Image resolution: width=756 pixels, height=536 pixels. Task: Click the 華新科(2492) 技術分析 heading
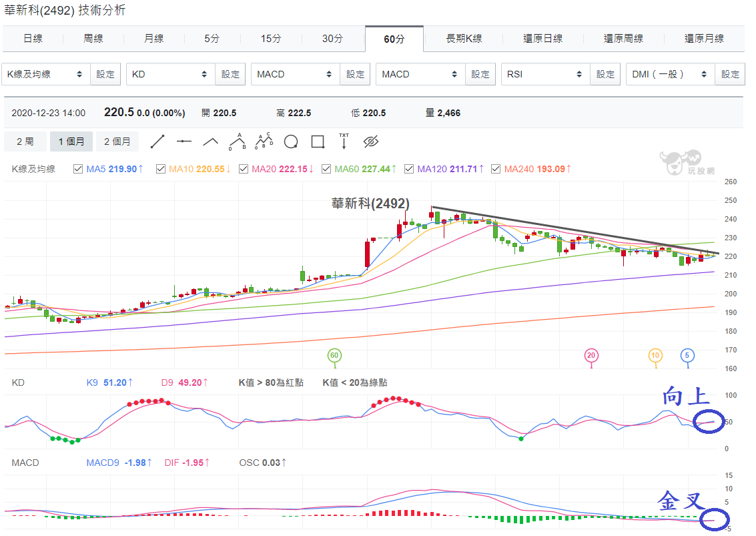[x=65, y=10]
